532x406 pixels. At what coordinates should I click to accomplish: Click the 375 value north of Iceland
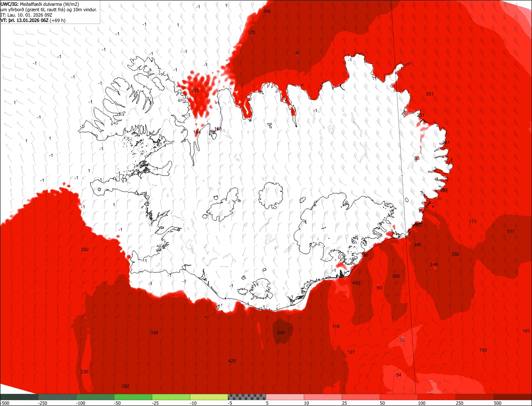[251, 32]
